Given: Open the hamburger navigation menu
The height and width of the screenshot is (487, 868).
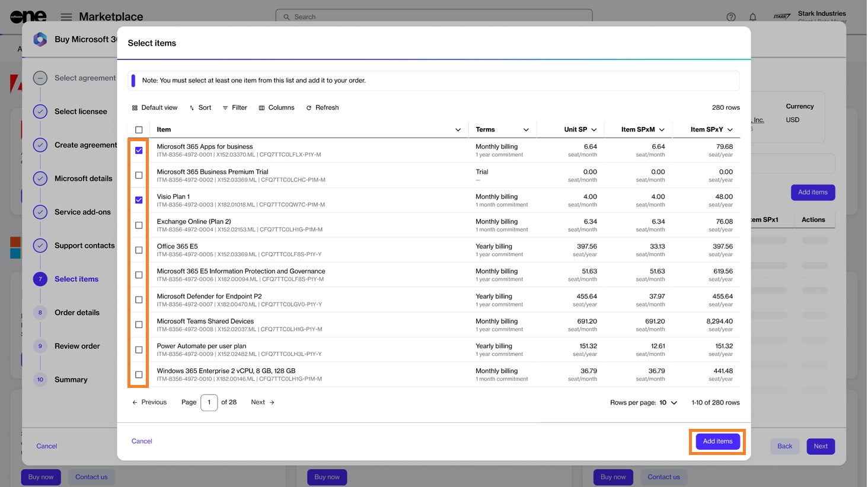Looking at the screenshot, I should 66,17.
